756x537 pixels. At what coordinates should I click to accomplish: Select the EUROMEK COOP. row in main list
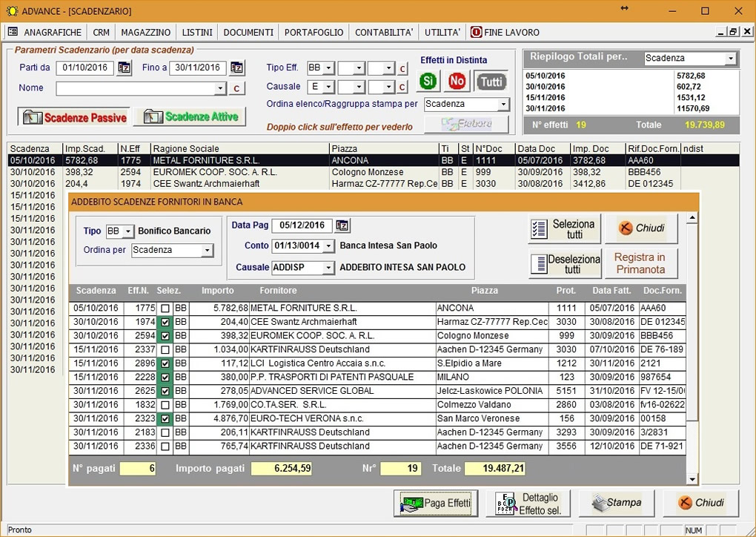[373, 172]
